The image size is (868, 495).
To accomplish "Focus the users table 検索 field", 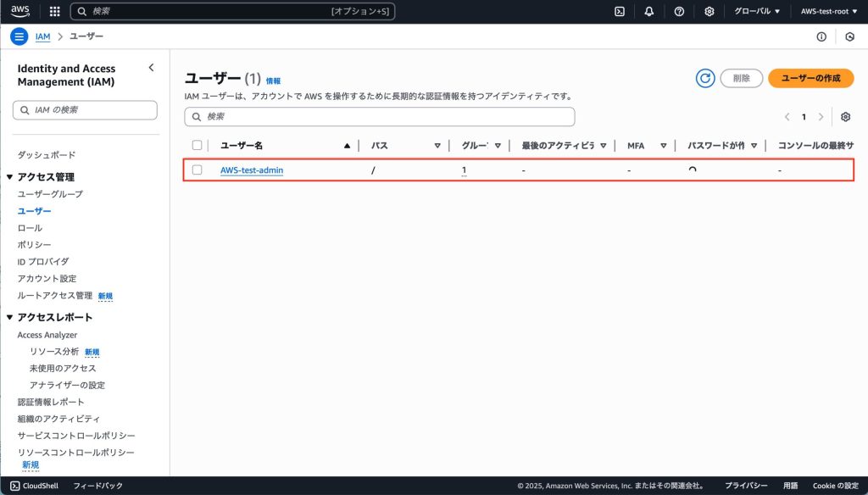I will coord(380,117).
